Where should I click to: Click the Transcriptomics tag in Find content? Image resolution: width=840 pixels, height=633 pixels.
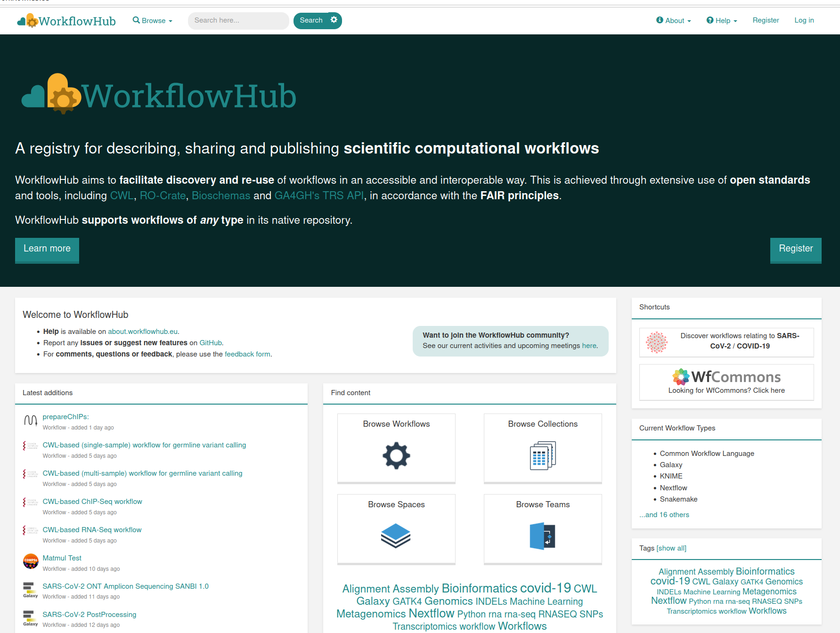(424, 626)
